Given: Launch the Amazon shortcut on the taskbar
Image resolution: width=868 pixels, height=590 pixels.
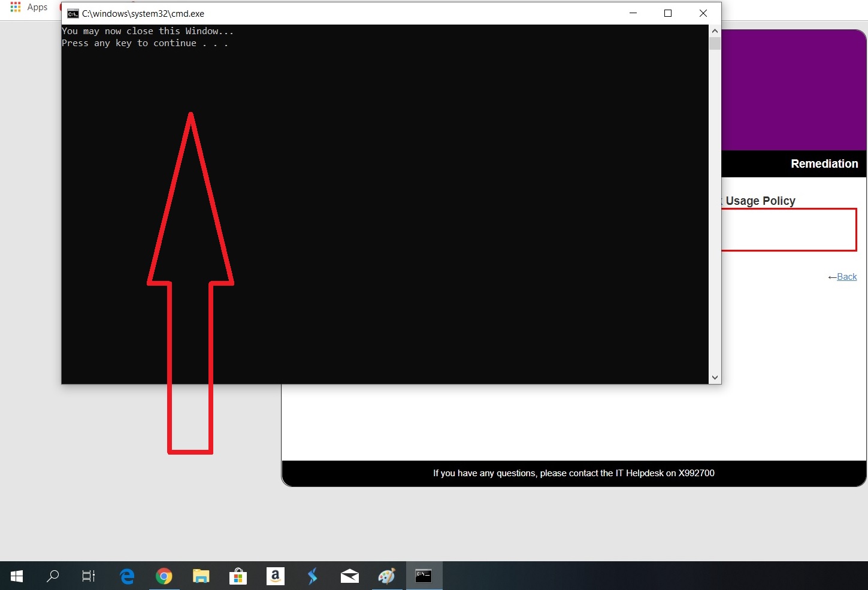Looking at the screenshot, I should 275,576.
